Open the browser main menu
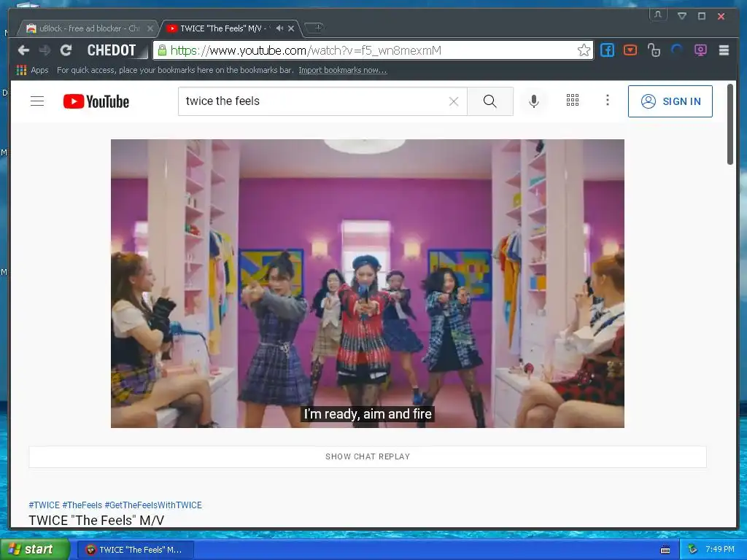This screenshot has height=560, width=747. click(724, 50)
